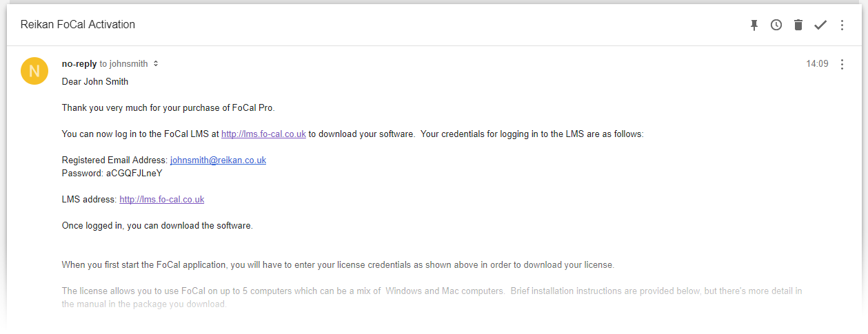Click the sender avatar with letter N
868x334 pixels.
34,71
